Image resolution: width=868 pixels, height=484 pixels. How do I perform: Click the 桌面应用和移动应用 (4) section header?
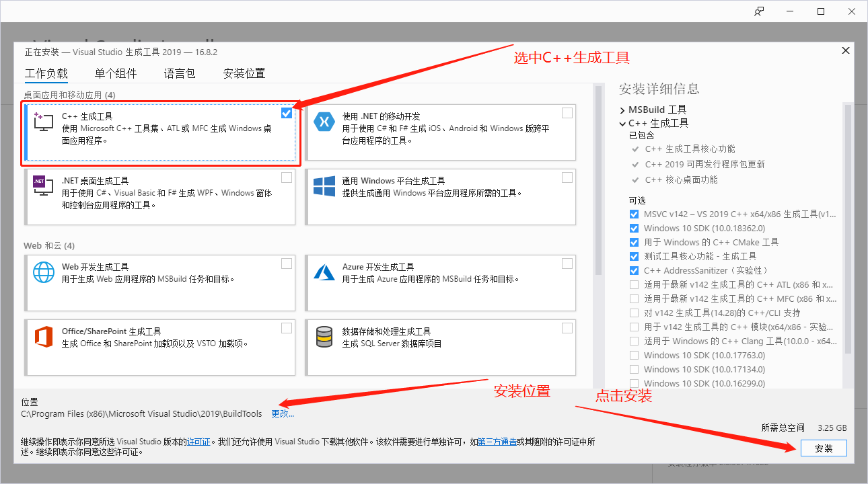(x=70, y=95)
